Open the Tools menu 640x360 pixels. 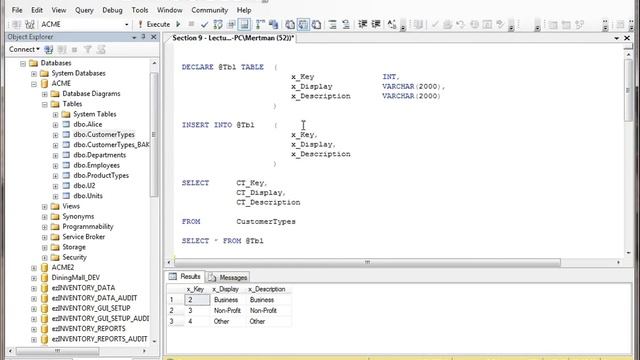pos(140,10)
